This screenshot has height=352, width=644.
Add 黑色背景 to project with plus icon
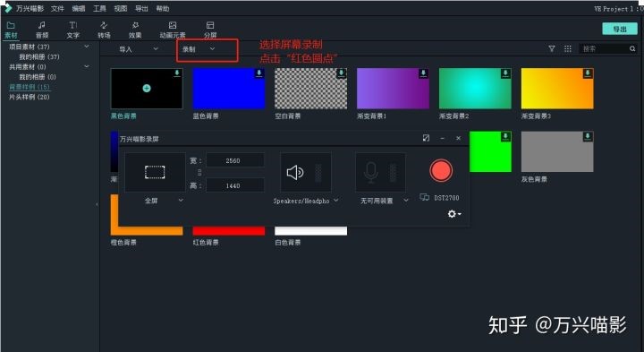point(147,88)
